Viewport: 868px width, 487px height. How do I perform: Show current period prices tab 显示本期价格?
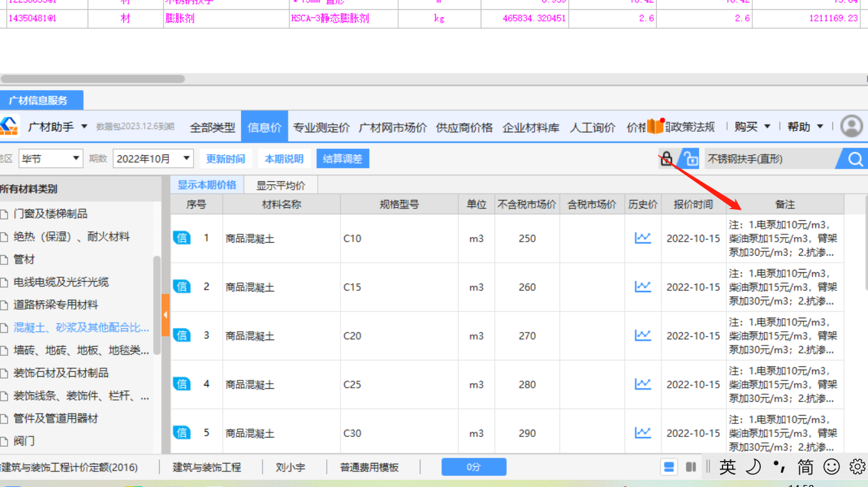pyautogui.click(x=207, y=185)
